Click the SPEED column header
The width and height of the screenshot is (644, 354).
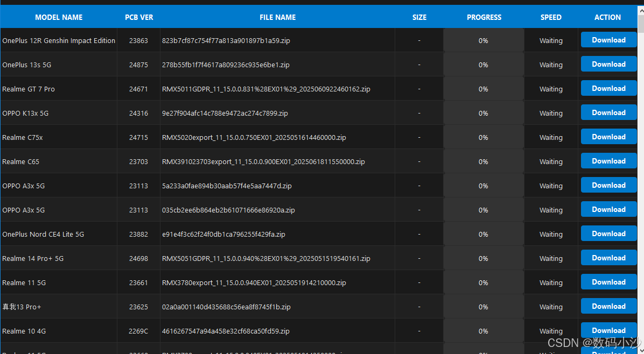pos(551,17)
